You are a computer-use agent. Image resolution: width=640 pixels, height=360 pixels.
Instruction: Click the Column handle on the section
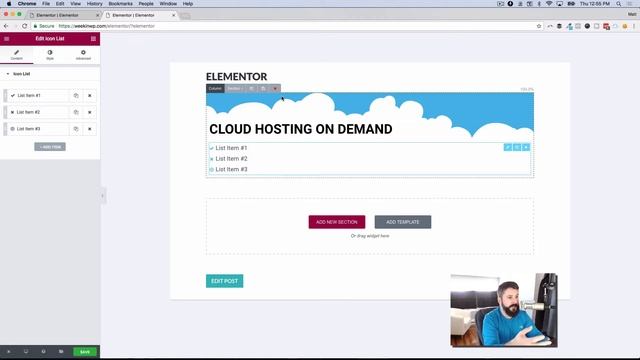215,89
